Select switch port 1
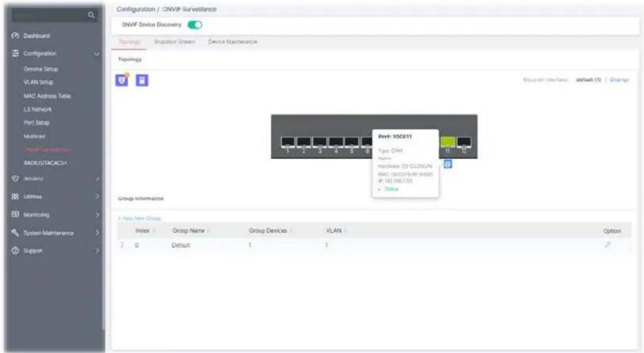Image resolution: width=644 pixels, height=353 pixels. pos(288,142)
